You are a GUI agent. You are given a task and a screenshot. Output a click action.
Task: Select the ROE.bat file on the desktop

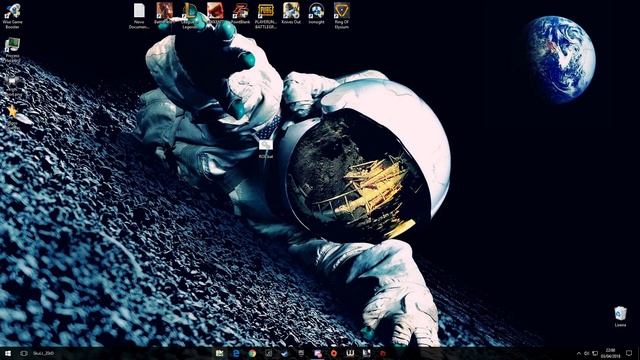click(266, 149)
